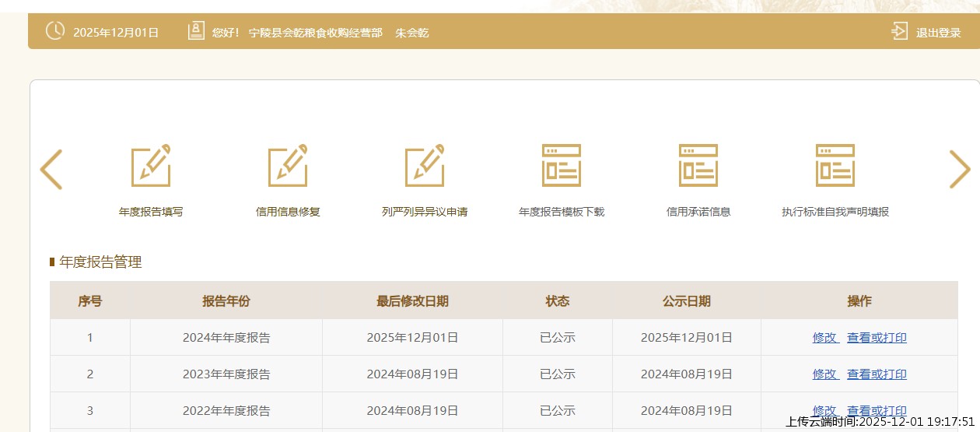Click 查看或打印 for the 2023年年度报告 row
Viewport: 980px width, 432px height.
click(x=877, y=374)
